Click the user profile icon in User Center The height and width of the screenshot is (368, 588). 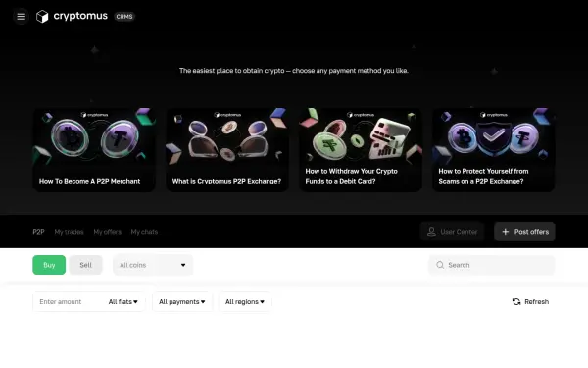tap(431, 232)
